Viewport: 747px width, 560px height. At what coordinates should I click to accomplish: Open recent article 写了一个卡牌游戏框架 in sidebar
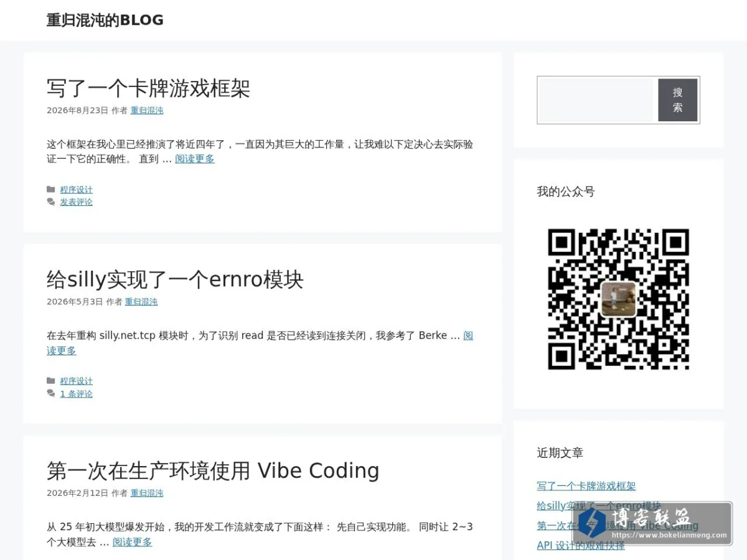coord(586,486)
